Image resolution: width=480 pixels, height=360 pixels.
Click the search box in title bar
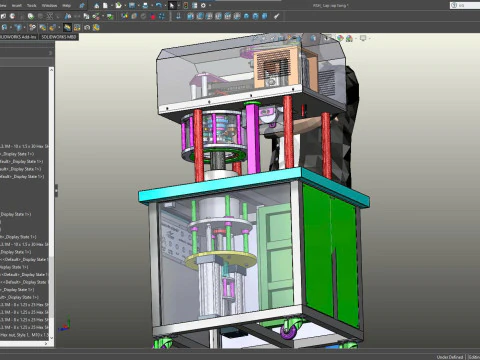[x=465, y=5]
